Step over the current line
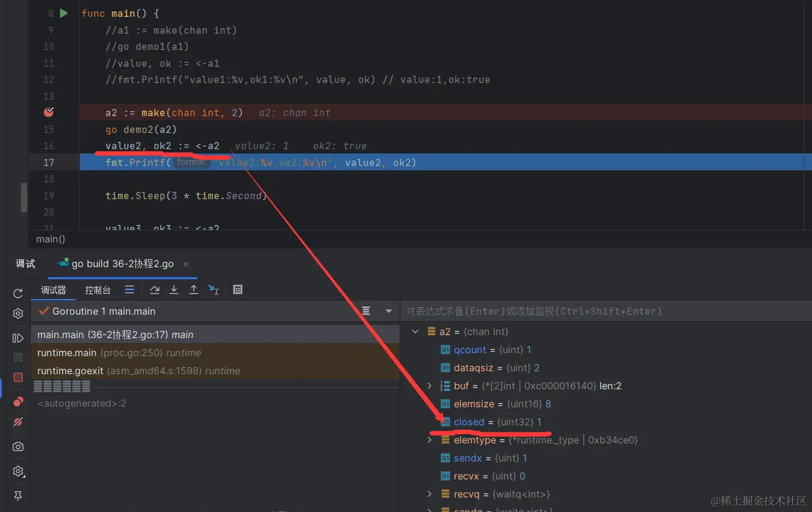812x512 pixels. [155, 290]
